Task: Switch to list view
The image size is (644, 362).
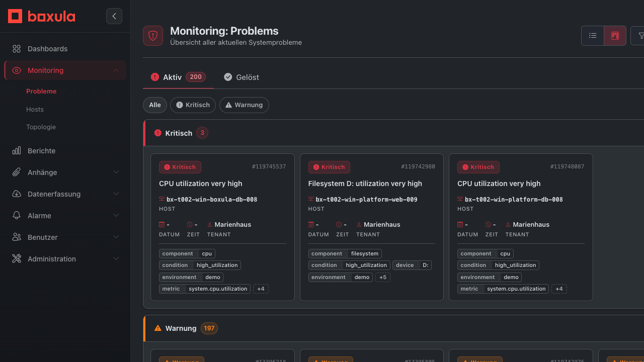Action: tap(593, 36)
